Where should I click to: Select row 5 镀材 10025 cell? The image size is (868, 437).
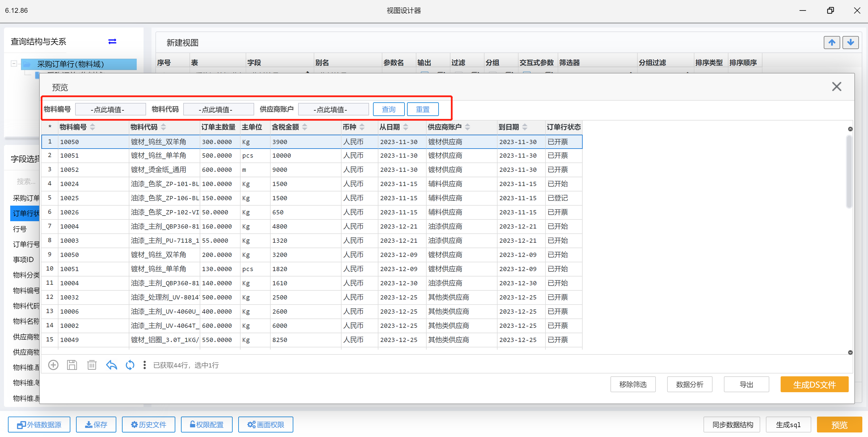[x=93, y=198]
